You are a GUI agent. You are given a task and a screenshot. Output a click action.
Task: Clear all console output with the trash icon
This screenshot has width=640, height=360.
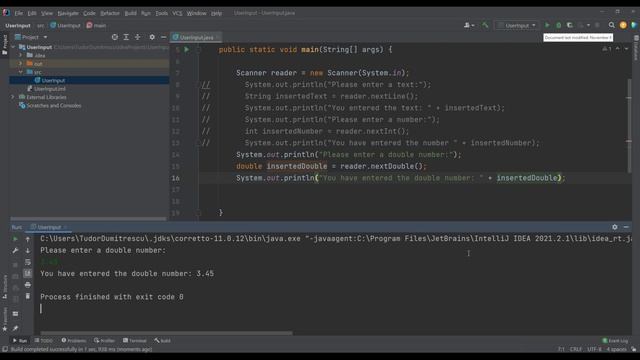(x=28, y=296)
